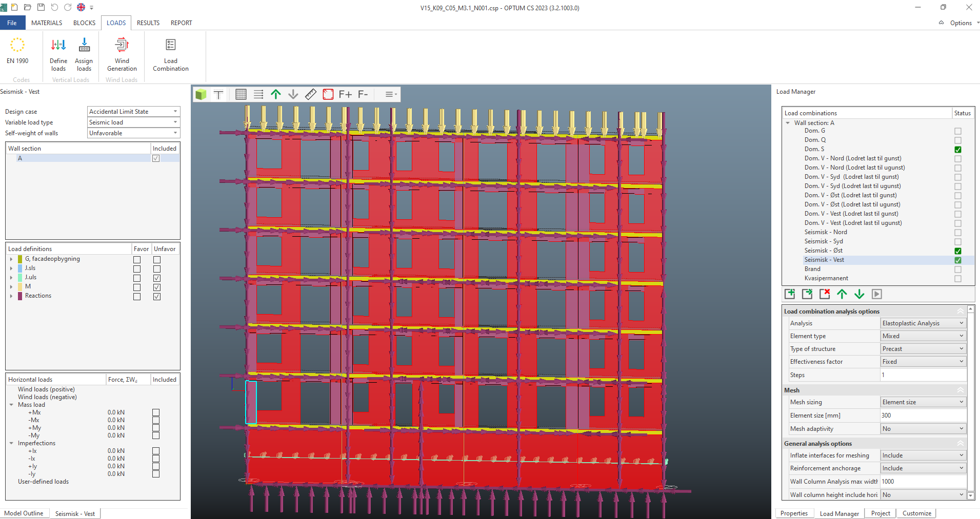Open the Assign loads tool
This screenshot has width=980, height=519.
click(84, 54)
